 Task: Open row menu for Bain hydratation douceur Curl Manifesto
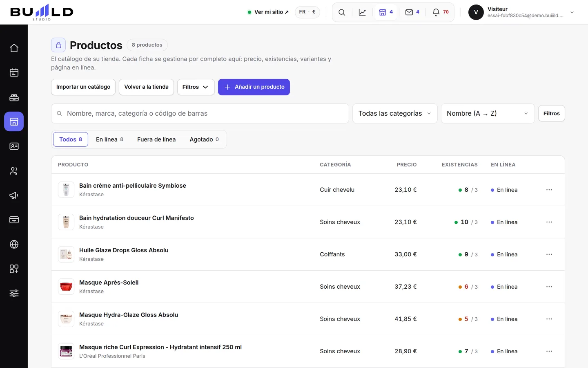click(x=549, y=222)
